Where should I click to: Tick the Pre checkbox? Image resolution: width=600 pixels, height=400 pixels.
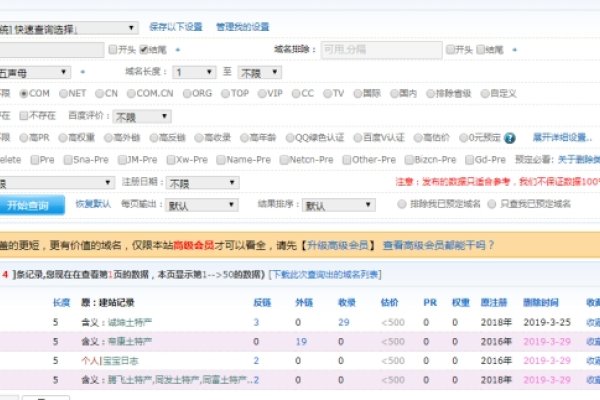pyautogui.click(x=35, y=160)
